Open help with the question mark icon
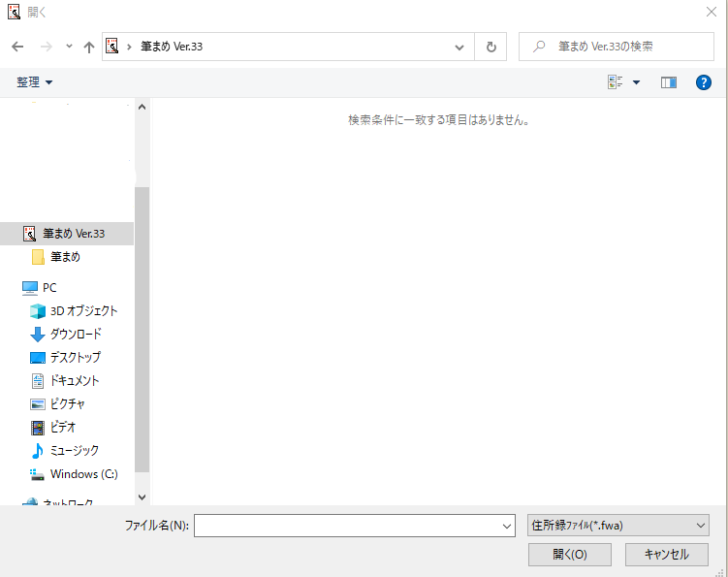 pyautogui.click(x=704, y=82)
